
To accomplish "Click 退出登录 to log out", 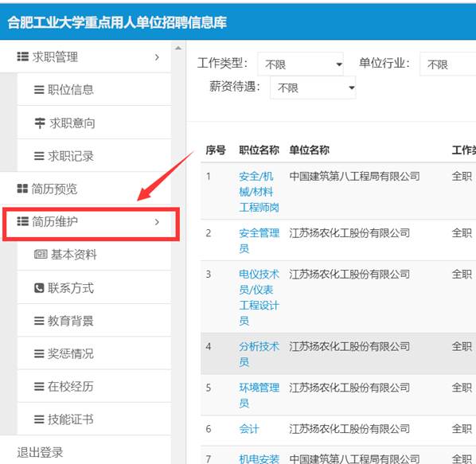I will (40, 452).
